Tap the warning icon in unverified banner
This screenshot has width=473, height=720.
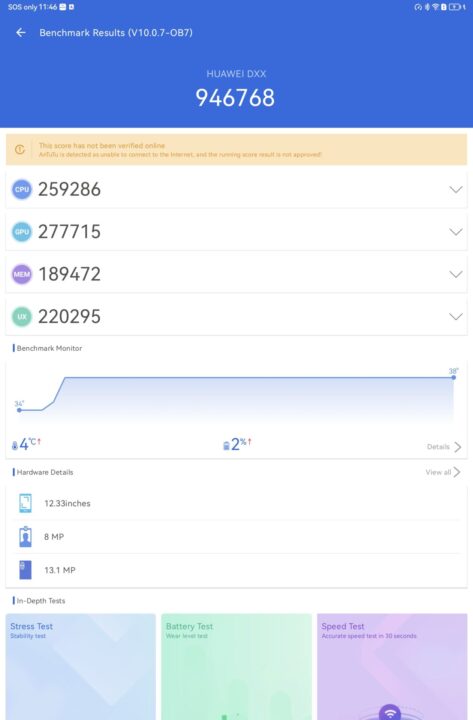coord(20,149)
